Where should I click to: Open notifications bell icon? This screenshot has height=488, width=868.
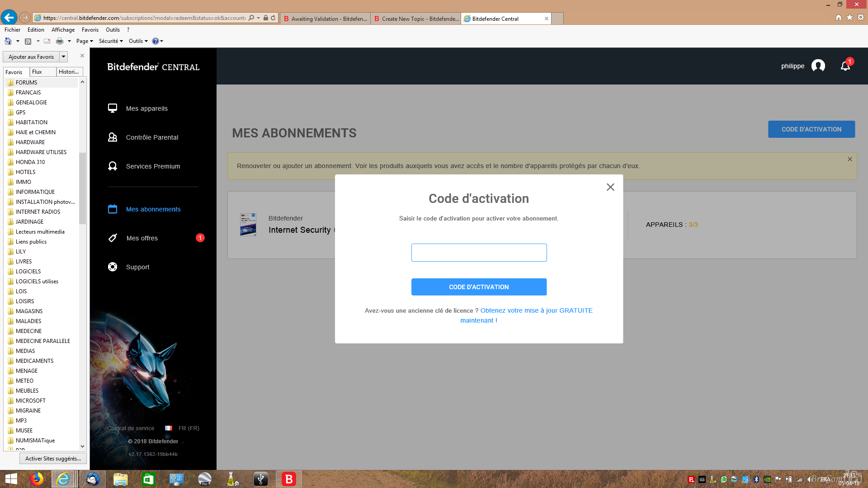tap(845, 66)
